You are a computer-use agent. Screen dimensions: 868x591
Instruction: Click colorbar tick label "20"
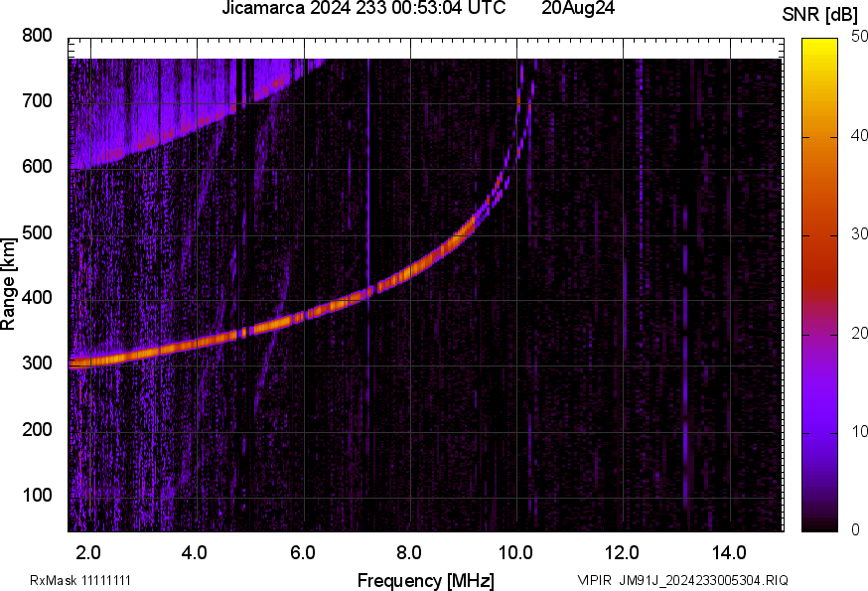click(859, 333)
